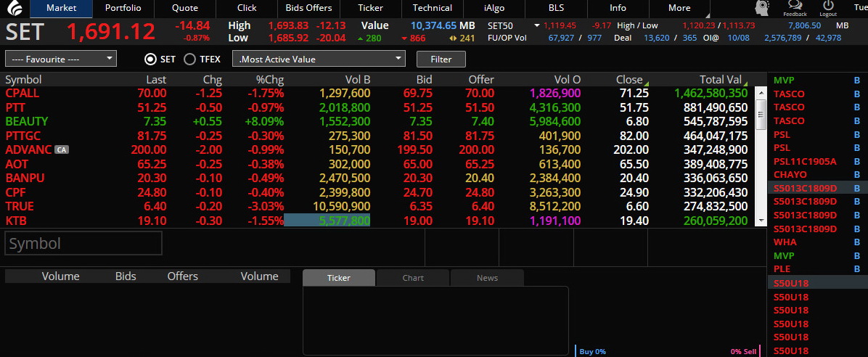868x357 pixels.
Task: Click the green sort triangle on Total Val
Action: tap(745, 83)
